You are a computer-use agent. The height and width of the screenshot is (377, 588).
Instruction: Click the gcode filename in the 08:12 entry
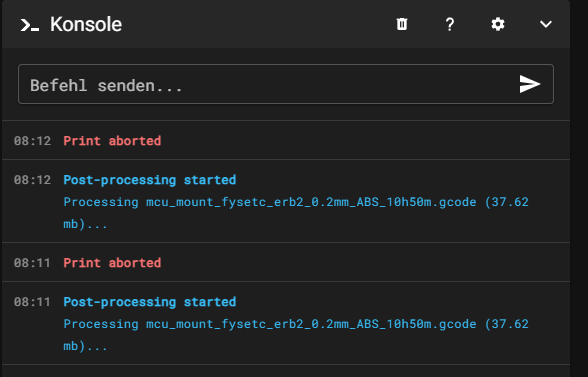[311, 202]
